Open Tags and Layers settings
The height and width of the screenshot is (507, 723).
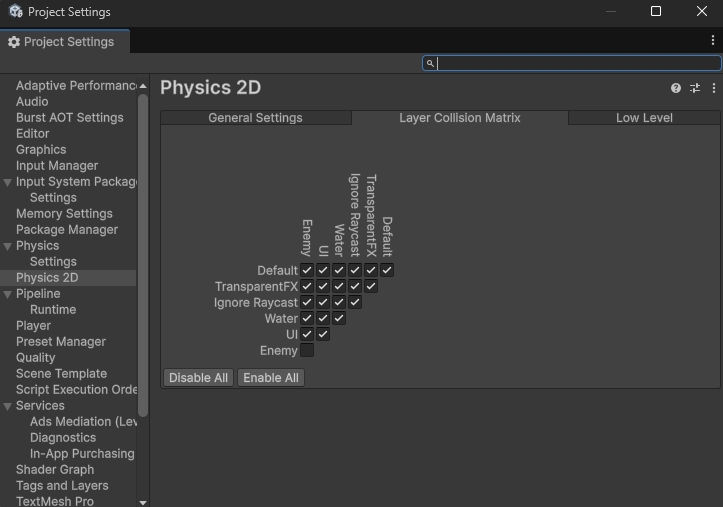[x=62, y=486]
